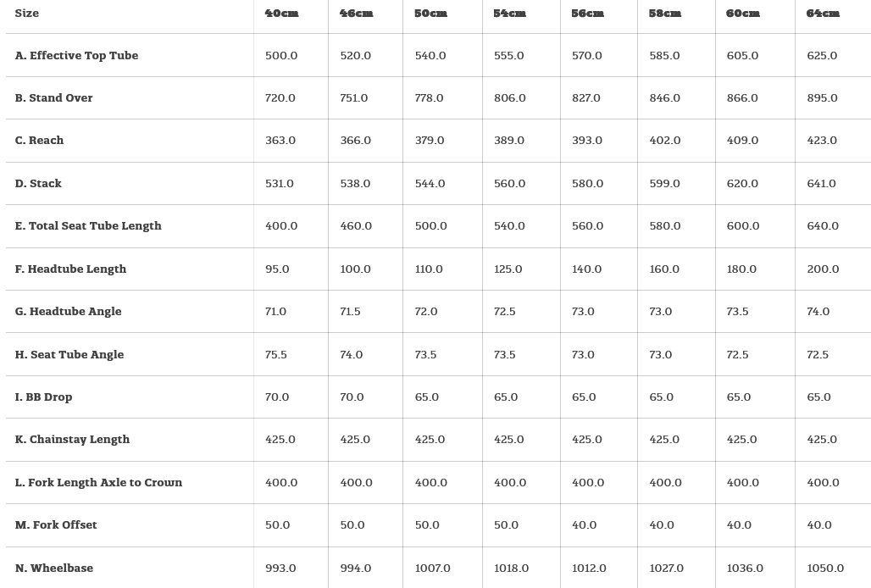Select the E. Total Seat Tube Length label
This screenshot has height=588, width=871.
pos(88,226)
